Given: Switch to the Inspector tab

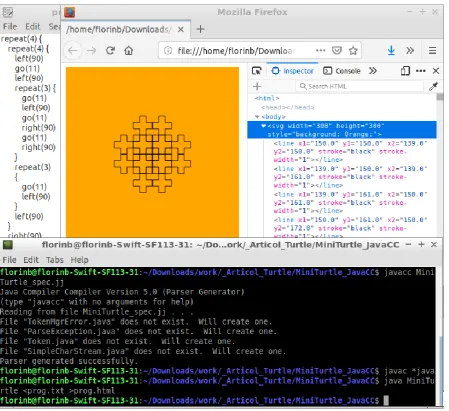Looking at the screenshot, I should click(x=293, y=71).
